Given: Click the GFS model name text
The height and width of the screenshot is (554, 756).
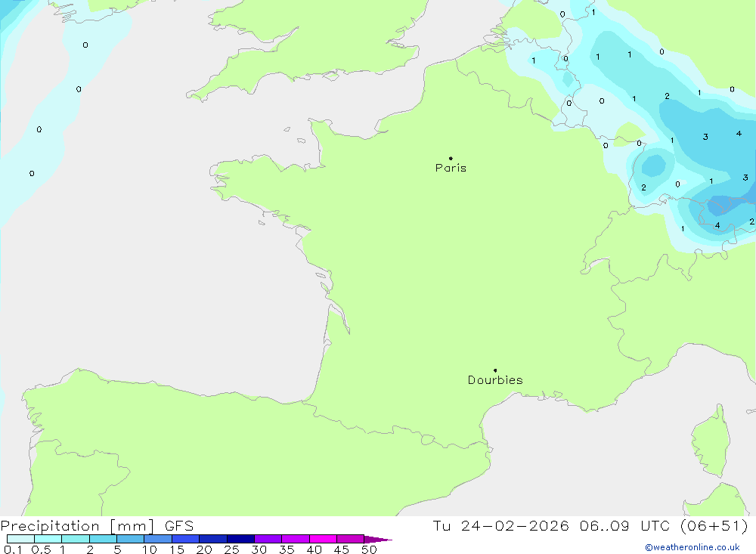Looking at the screenshot, I should click(179, 526).
